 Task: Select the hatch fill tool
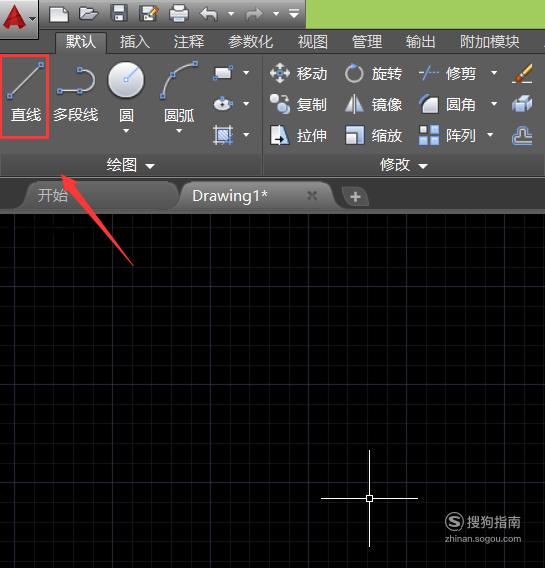[223, 135]
